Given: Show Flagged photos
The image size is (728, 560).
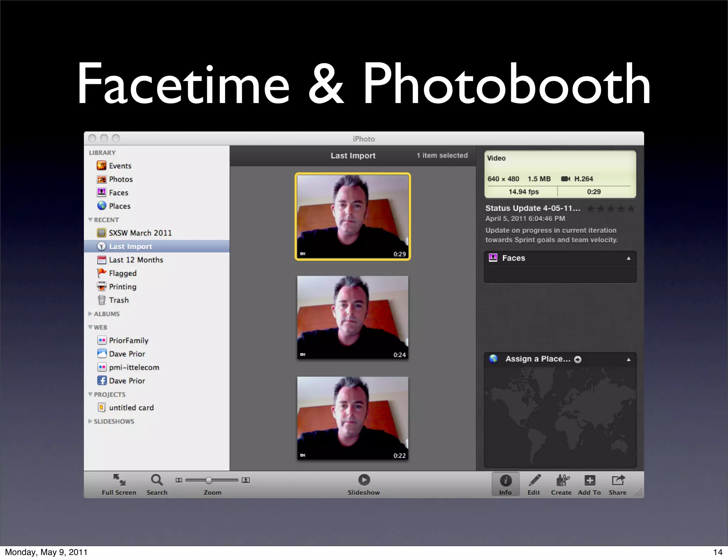Looking at the screenshot, I should click(x=117, y=273).
